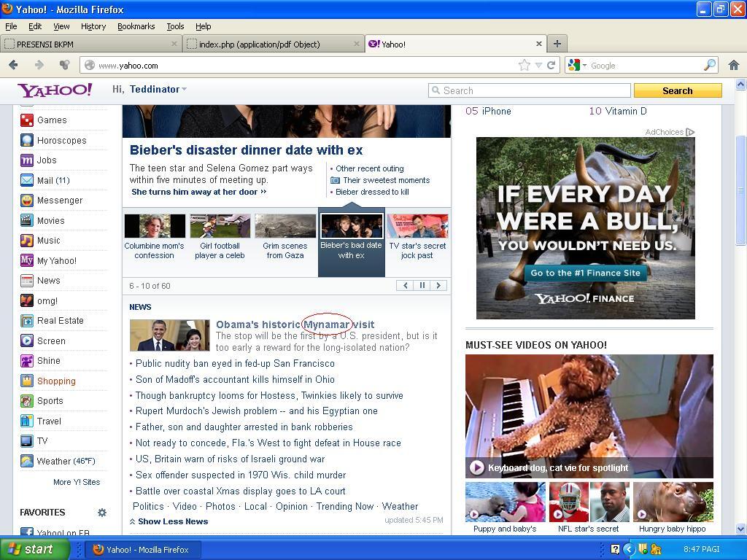Open the Bookmarks menu
This screenshot has width=747, height=560.
(136, 26)
